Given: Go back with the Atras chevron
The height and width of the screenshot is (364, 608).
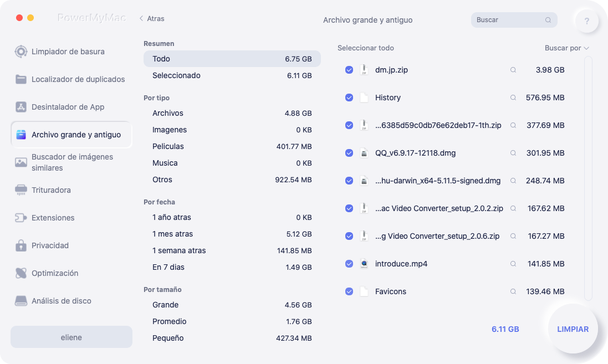Looking at the screenshot, I should 141,19.
